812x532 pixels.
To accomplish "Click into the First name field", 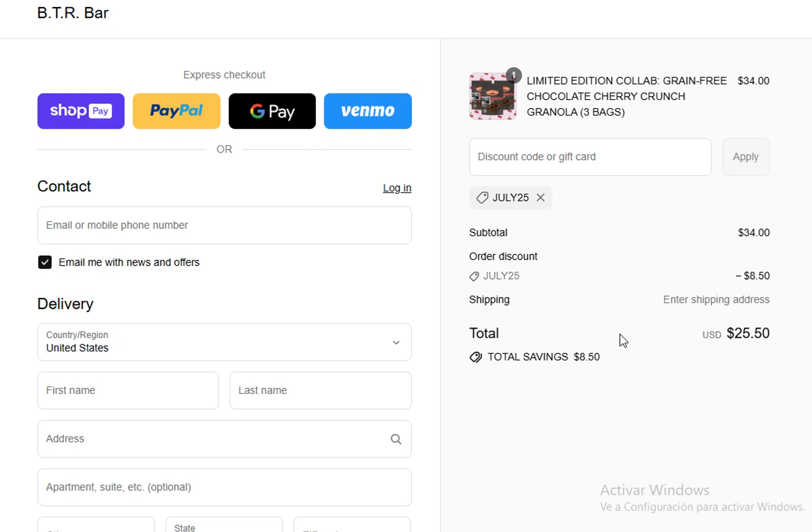I will (128, 390).
